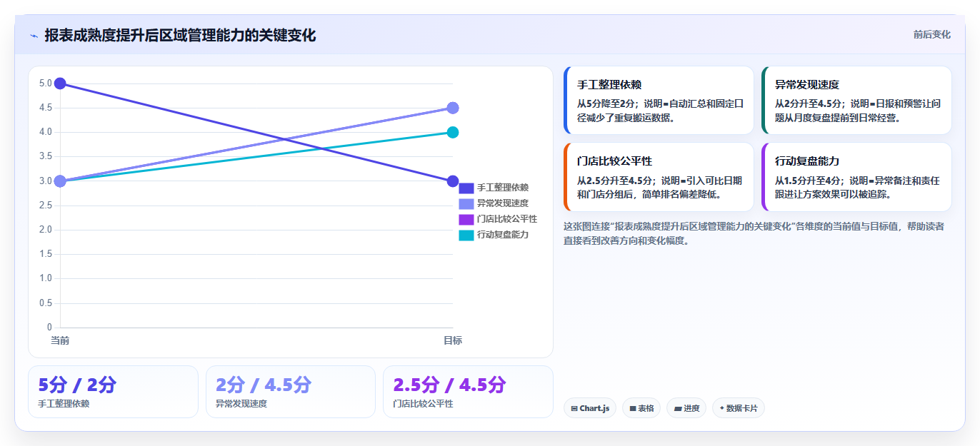This screenshot has width=980, height=446.
Task: Open the 门店比较公平性 explanation card
Action: [x=659, y=177]
